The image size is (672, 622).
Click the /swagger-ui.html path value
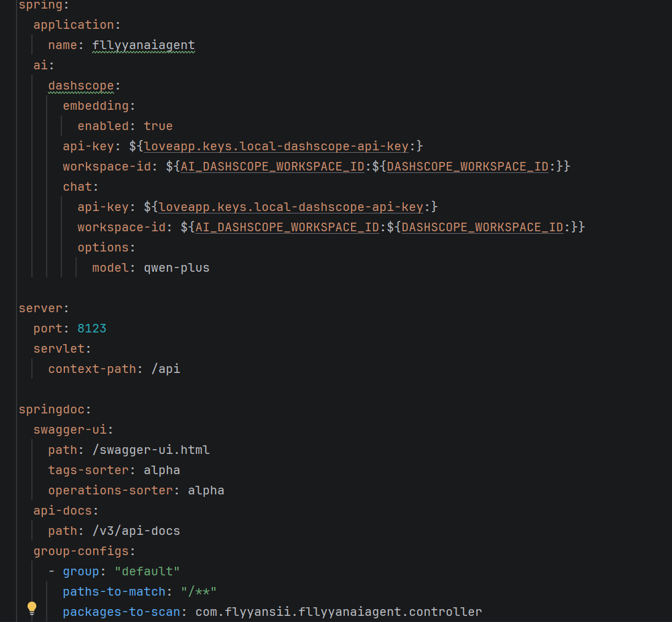click(150, 450)
